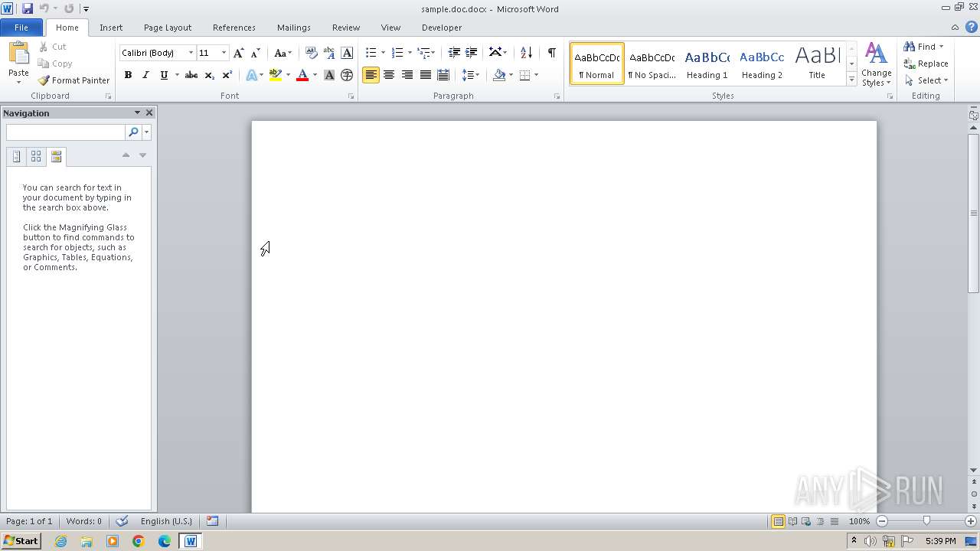Clear formatting icon

pyautogui.click(x=311, y=53)
